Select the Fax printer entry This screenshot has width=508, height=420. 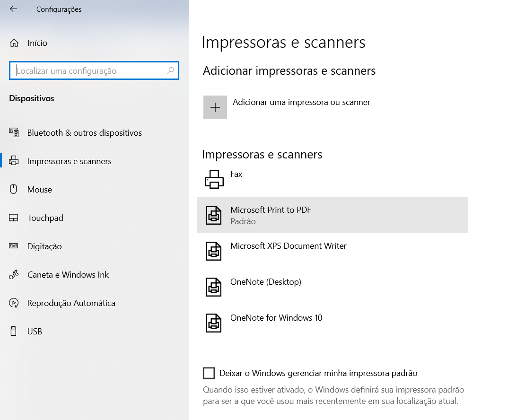[x=333, y=179]
